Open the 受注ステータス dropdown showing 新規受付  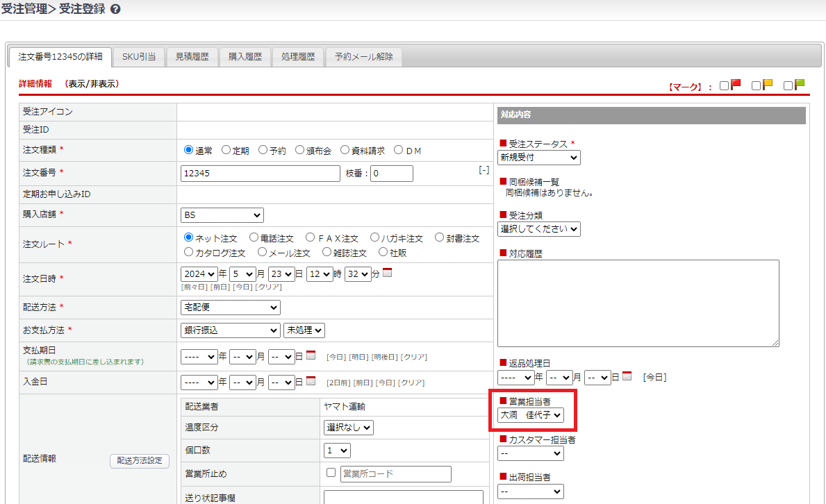(539, 158)
